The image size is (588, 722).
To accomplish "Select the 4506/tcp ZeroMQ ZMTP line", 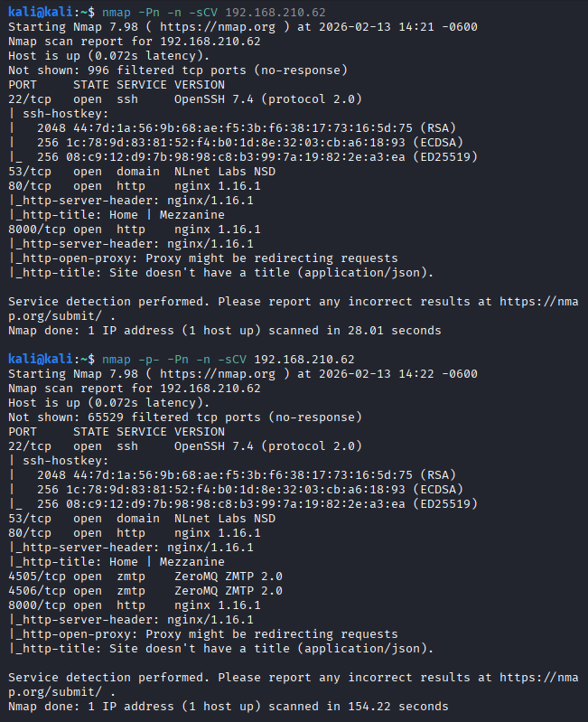I will tap(145, 591).
